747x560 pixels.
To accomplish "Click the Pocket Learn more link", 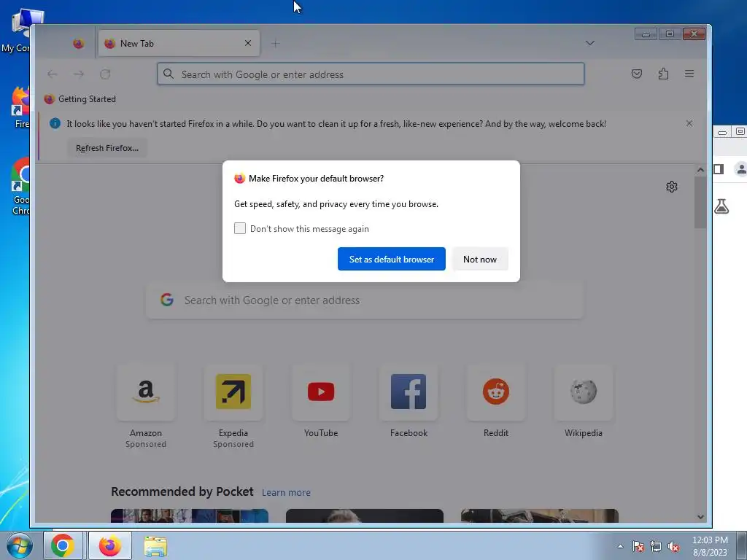I will (286, 492).
